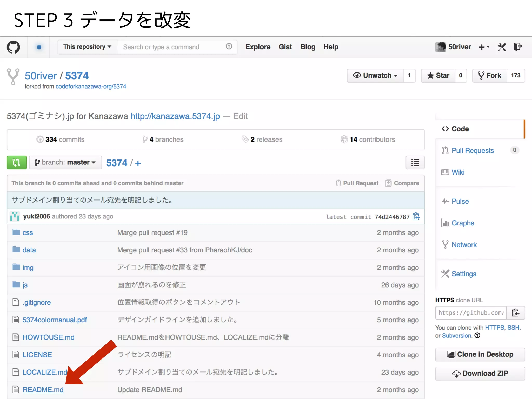Open notifications blue dot indicator
The height and width of the screenshot is (399, 532).
(x=39, y=47)
